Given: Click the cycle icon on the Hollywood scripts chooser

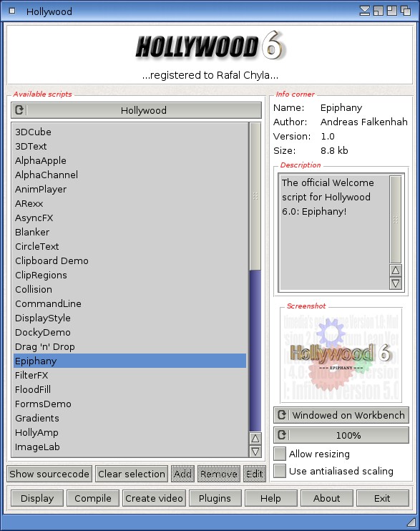Looking at the screenshot, I should (19, 110).
